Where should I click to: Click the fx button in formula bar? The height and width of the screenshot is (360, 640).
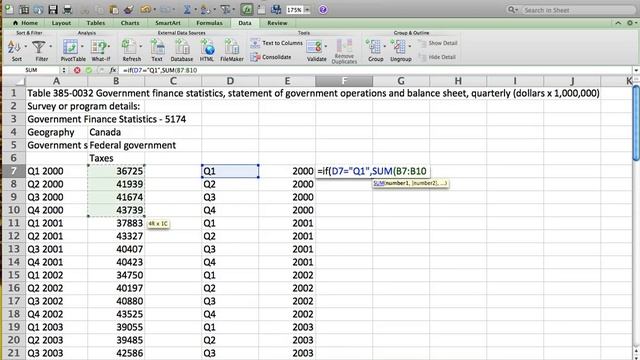click(x=113, y=70)
